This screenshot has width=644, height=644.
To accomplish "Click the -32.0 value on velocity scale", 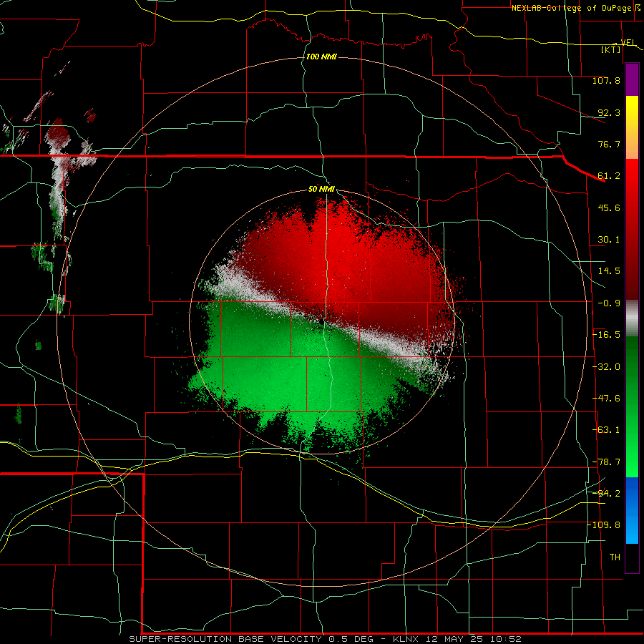I will pyautogui.click(x=606, y=367).
